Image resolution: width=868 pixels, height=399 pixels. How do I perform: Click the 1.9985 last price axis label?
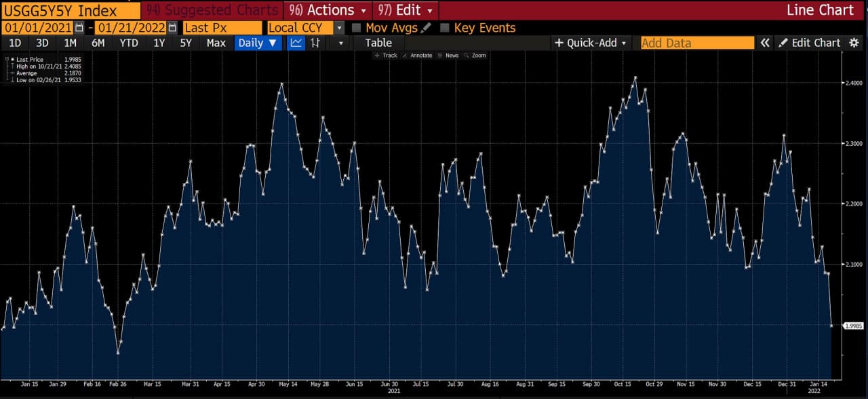853,326
